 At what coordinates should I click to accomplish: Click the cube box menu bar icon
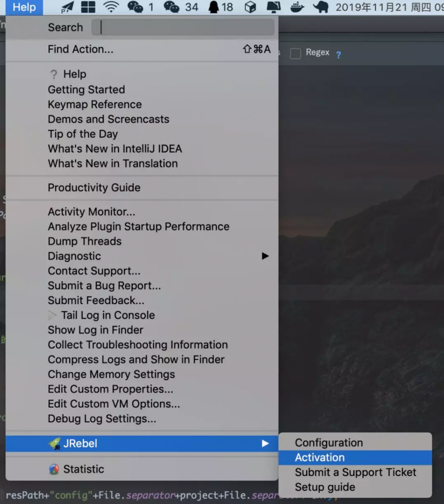(x=250, y=7)
